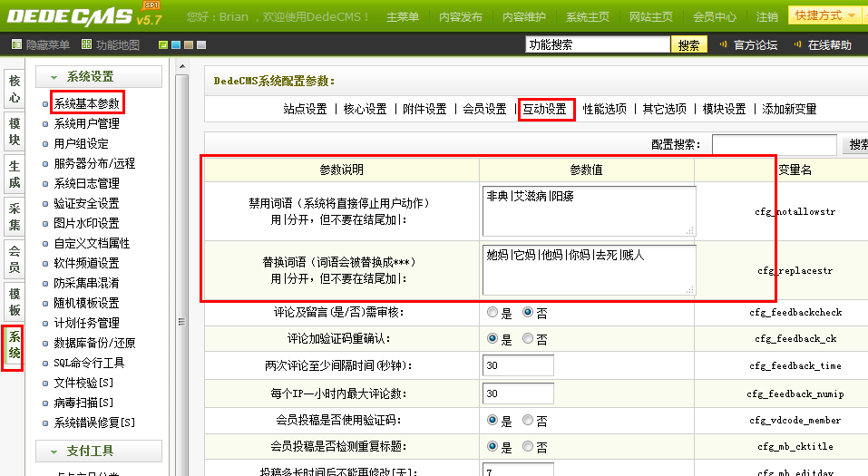
Task: Click the 禁用词语 textarea
Action: [589, 211]
